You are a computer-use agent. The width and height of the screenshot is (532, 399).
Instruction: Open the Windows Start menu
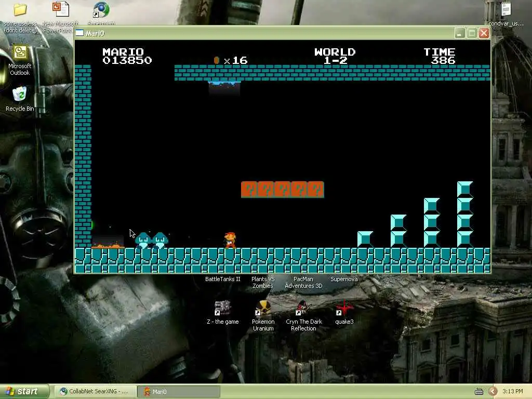[24, 392]
